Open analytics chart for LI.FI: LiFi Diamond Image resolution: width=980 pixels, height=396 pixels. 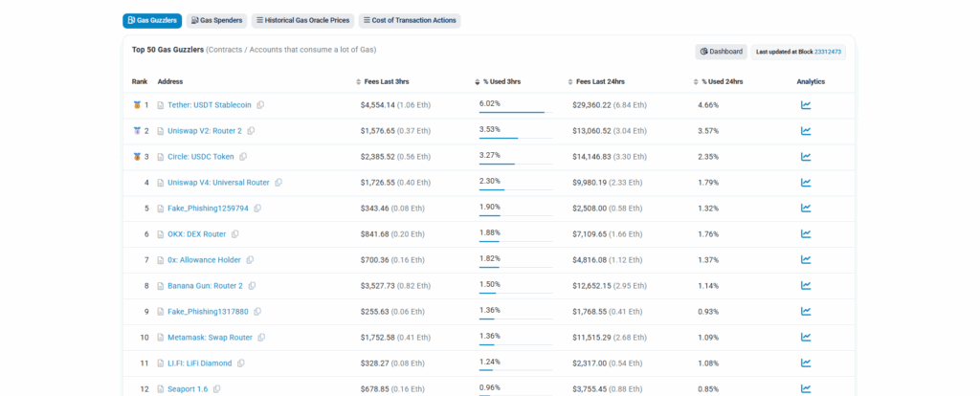(x=806, y=363)
